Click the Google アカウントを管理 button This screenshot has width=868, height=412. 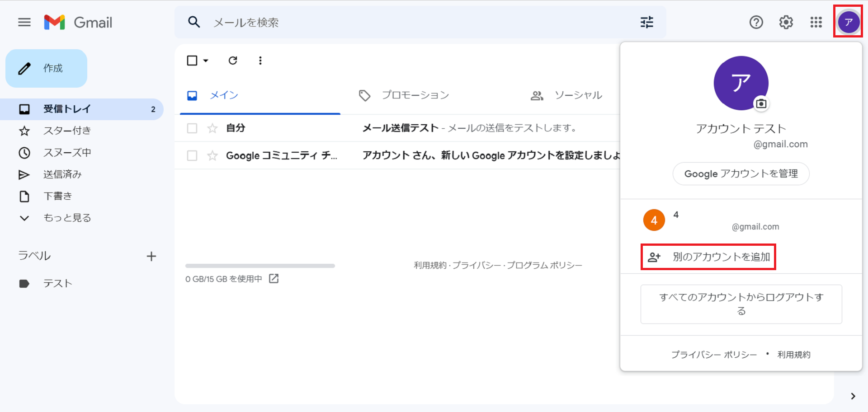click(741, 174)
